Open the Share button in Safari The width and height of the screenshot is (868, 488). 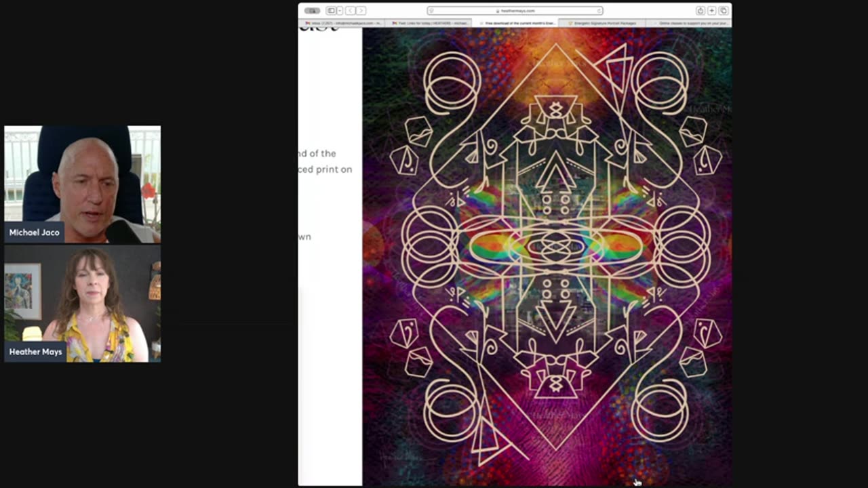tap(700, 11)
